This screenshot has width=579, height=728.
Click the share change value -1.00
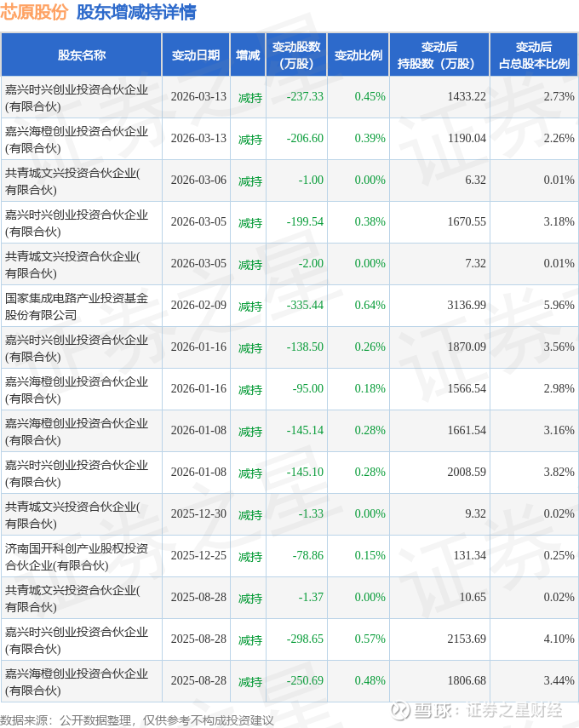(311, 180)
